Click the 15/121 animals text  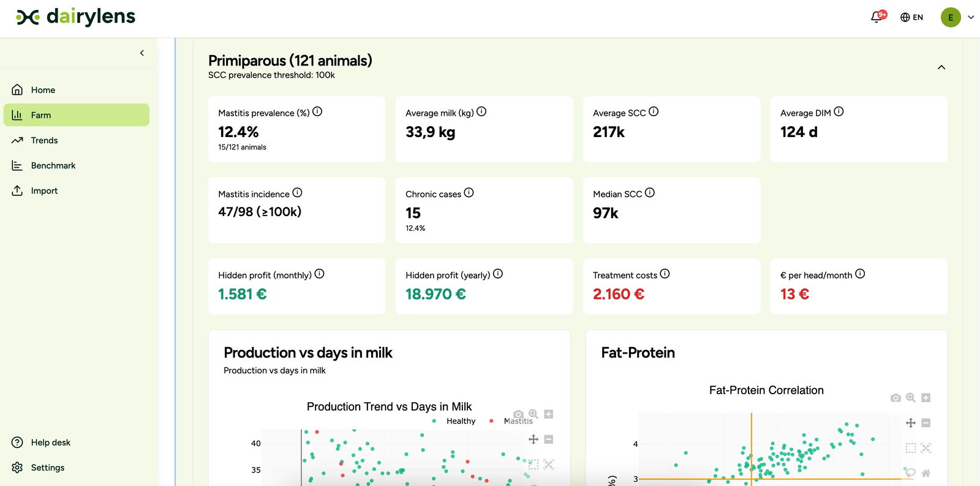(242, 148)
